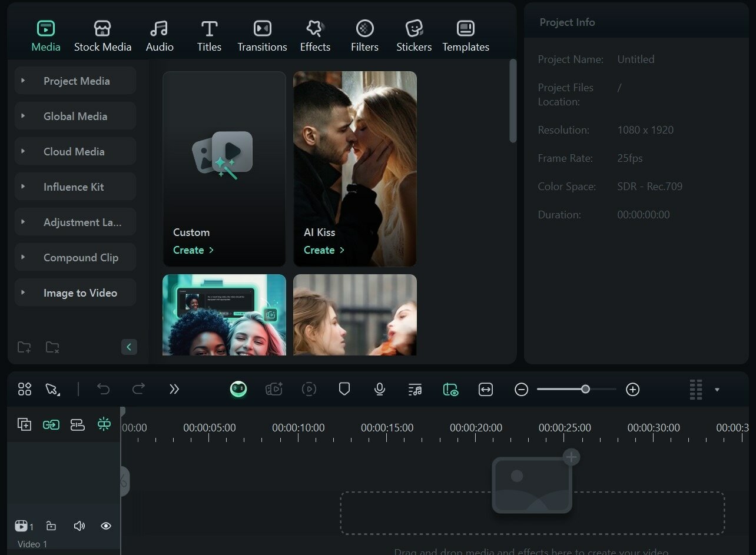Image resolution: width=756 pixels, height=555 pixels.
Task: Expand the Project Media section
Action: pos(75,81)
